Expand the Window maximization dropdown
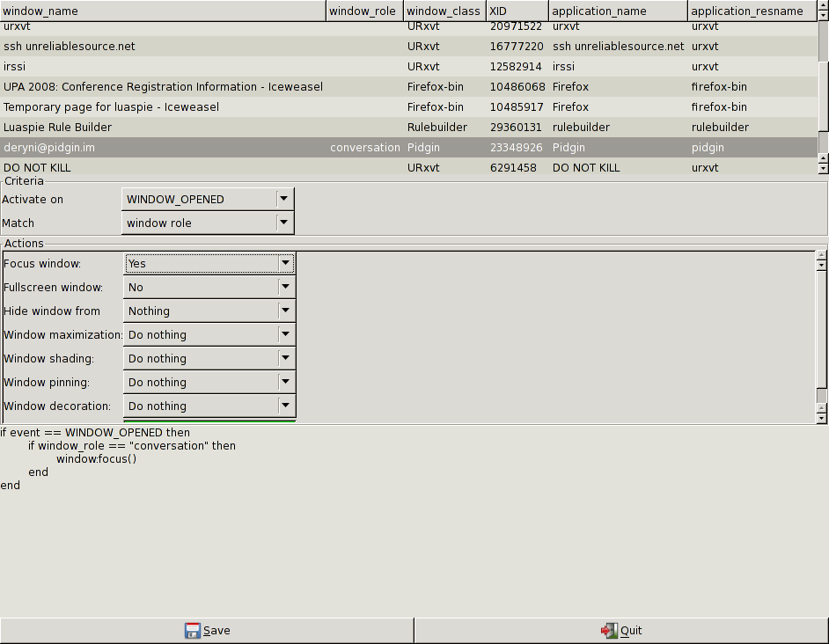Screen dimensions: 829x644 point(209,334)
